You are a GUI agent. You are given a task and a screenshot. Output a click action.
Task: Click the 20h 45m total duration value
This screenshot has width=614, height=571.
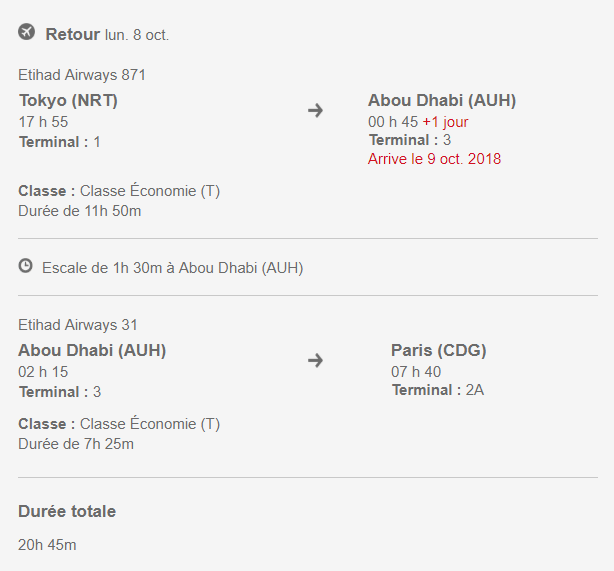pyautogui.click(x=47, y=545)
